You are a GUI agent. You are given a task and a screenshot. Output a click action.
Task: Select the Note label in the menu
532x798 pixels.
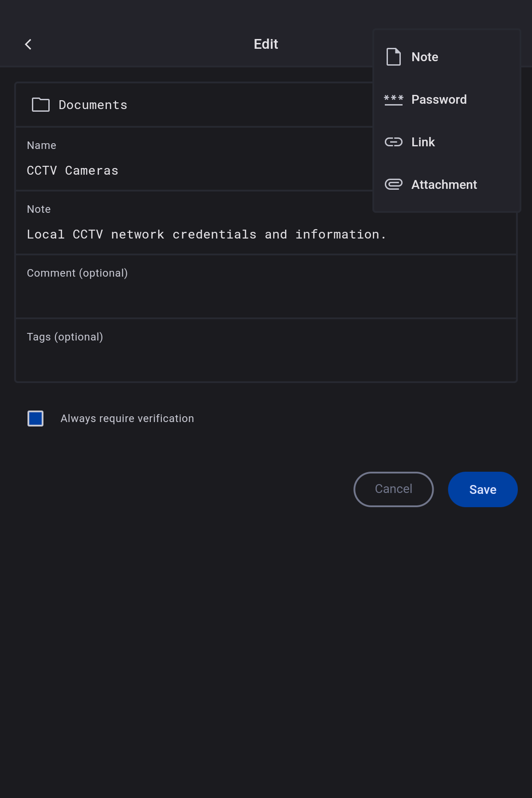[x=425, y=57]
